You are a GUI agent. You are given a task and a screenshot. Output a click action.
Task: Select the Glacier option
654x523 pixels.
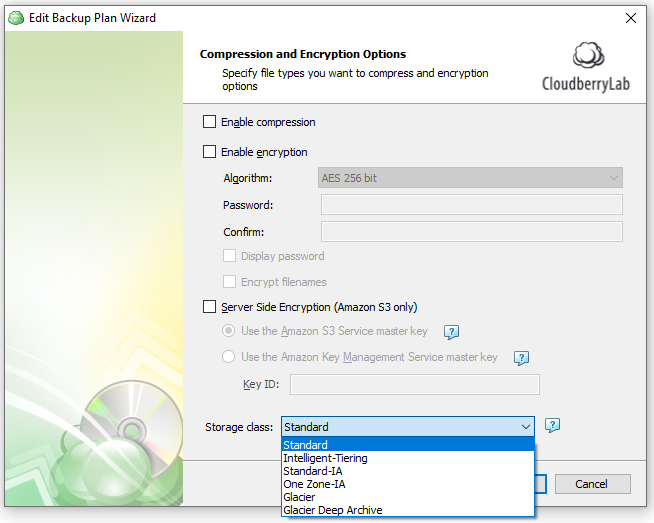coord(408,497)
